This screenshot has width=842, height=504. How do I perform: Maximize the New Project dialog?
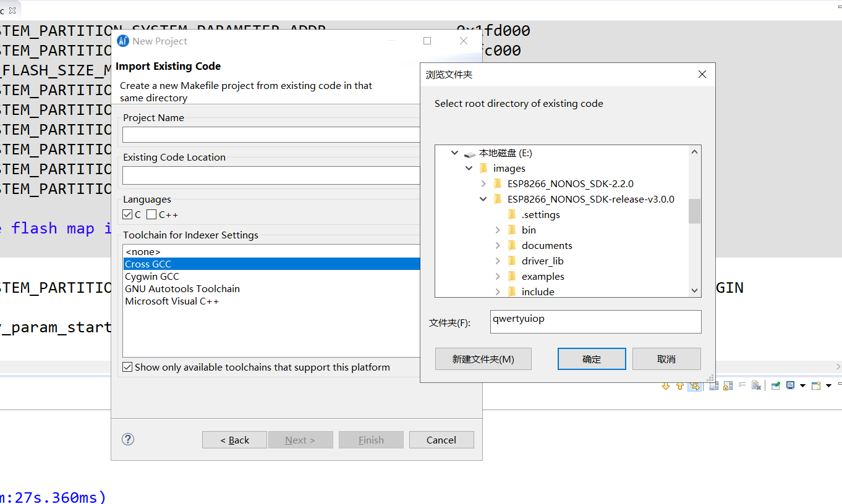tap(427, 41)
